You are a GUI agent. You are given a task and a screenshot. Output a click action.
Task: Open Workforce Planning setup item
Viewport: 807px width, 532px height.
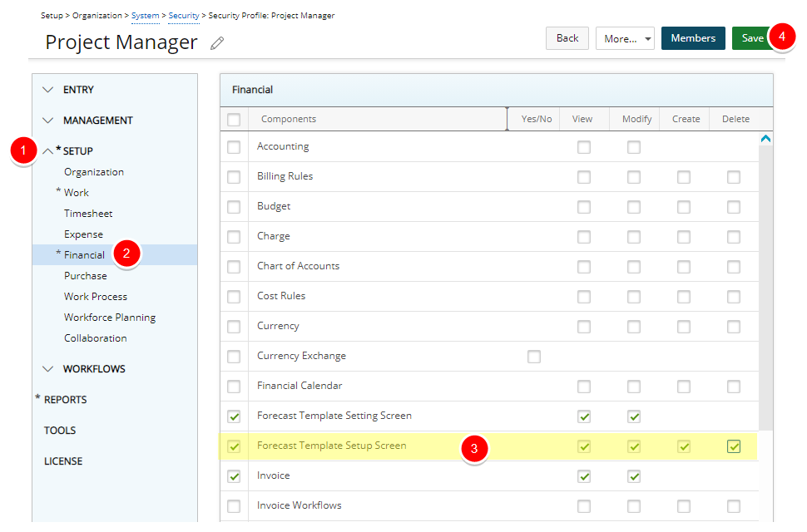tap(110, 318)
